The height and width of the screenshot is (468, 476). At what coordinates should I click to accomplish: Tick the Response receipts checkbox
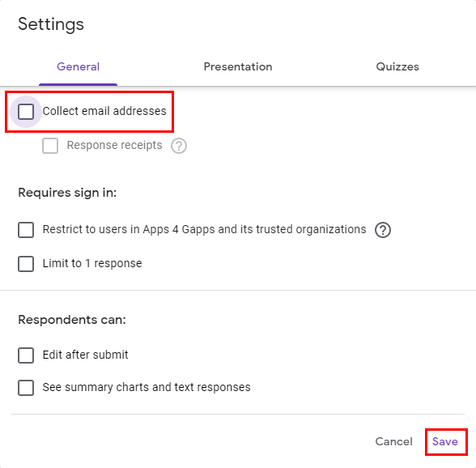[50, 146]
